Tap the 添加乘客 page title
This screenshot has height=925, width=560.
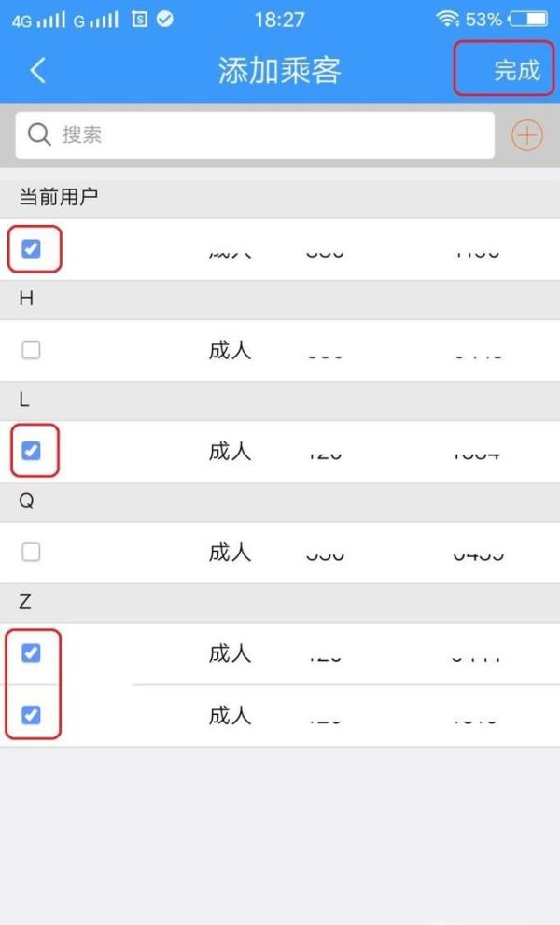(279, 71)
